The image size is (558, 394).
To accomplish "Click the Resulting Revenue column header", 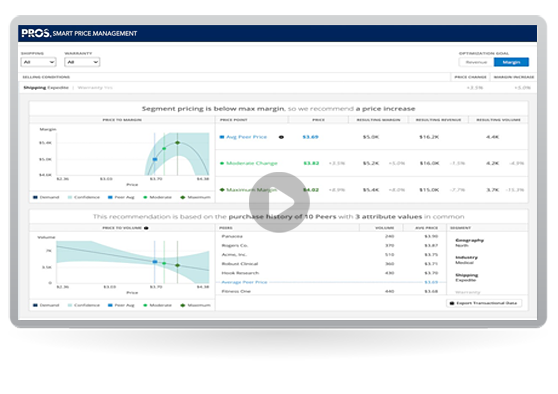I will pyautogui.click(x=438, y=120).
